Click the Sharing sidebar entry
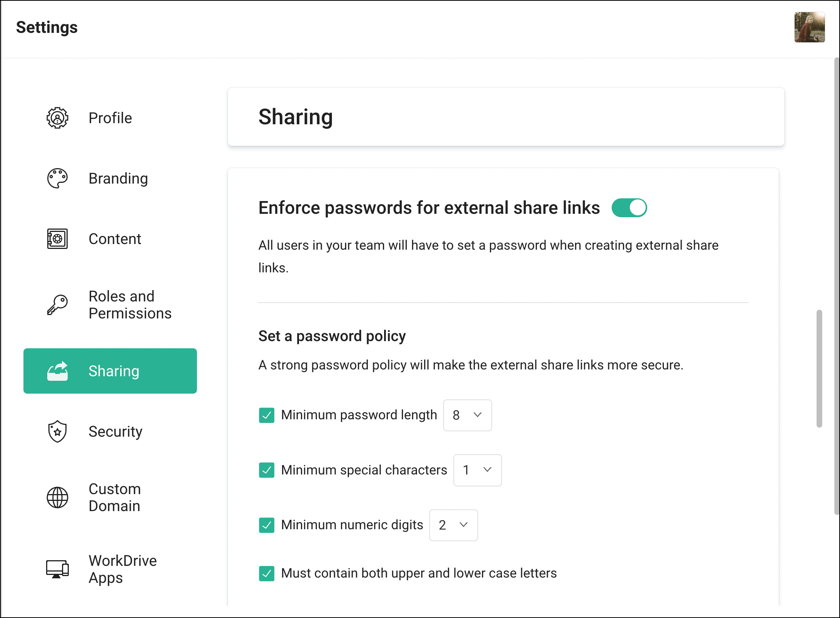 click(114, 371)
